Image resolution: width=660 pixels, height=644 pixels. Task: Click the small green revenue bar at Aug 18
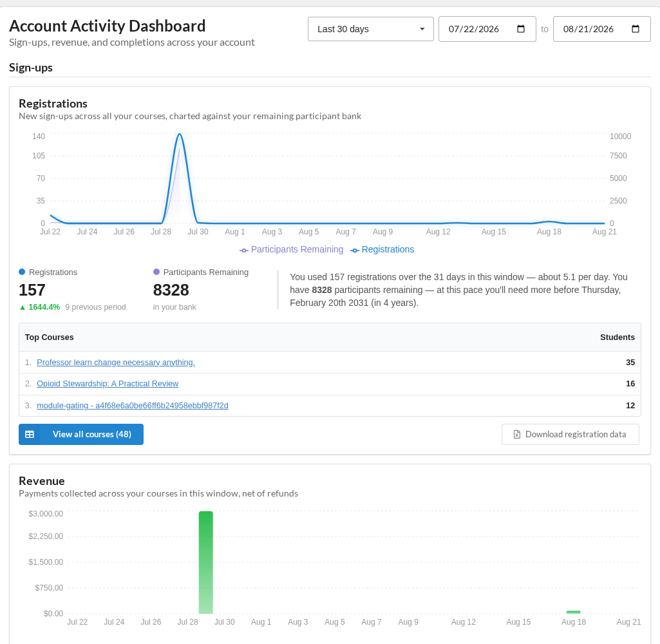573,612
